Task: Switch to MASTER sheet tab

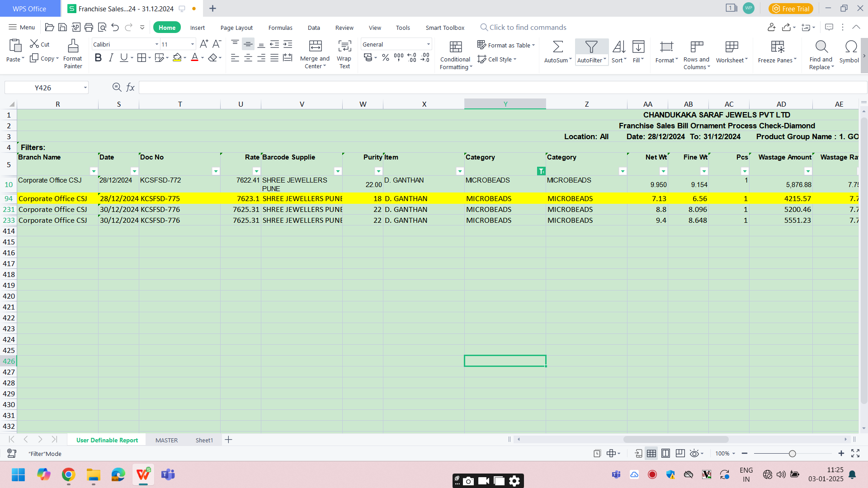Action: pyautogui.click(x=166, y=440)
